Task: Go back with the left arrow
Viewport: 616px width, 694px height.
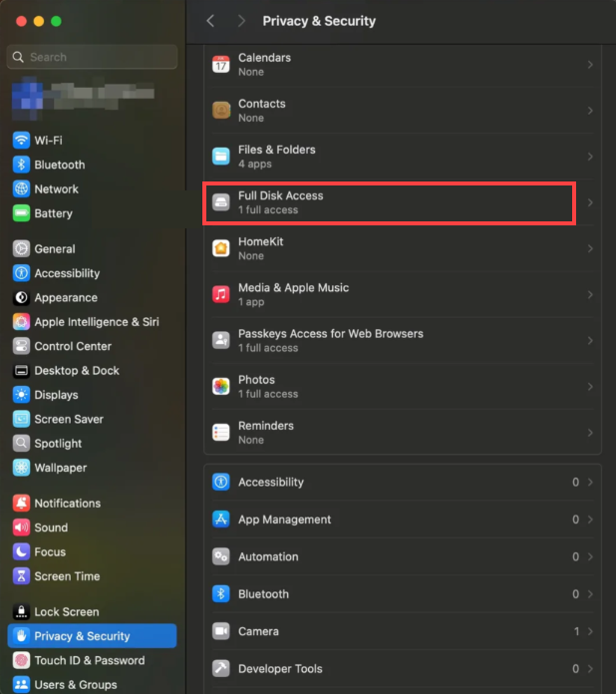Action: click(210, 21)
